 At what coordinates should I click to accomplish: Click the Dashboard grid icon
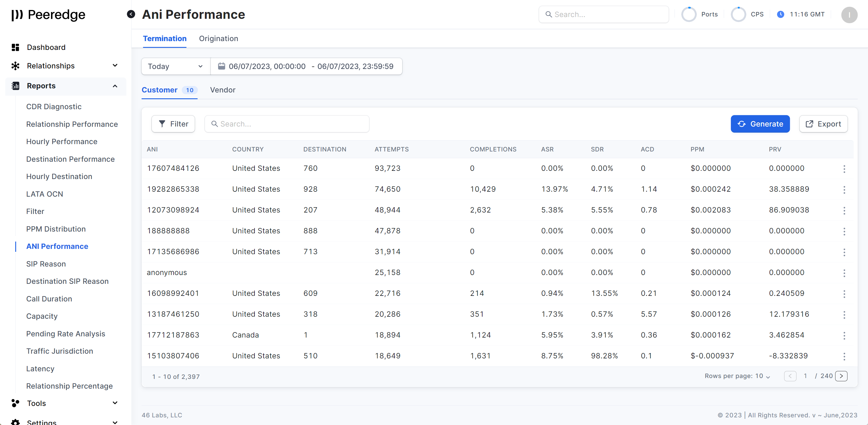coord(15,47)
